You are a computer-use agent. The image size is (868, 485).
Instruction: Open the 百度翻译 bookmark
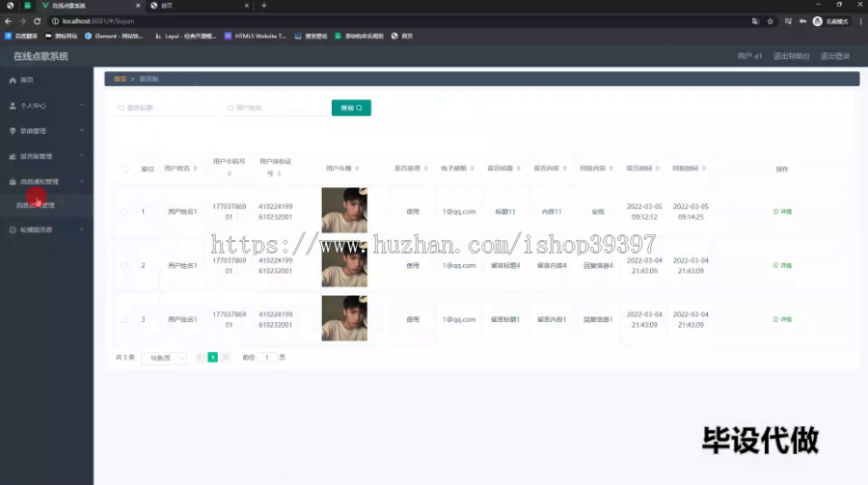pyautogui.click(x=21, y=36)
